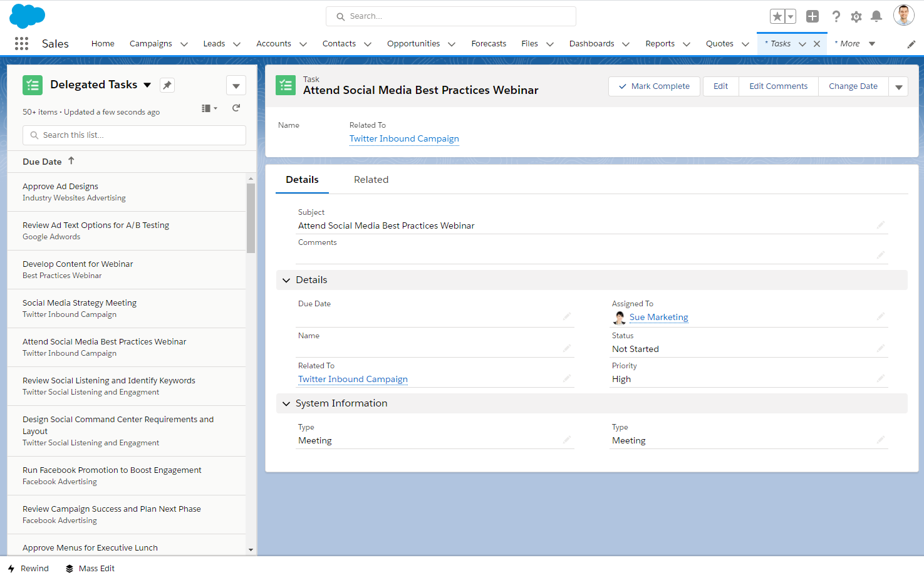Image resolution: width=924 pixels, height=580 pixels.
Task: Edit the Priority field using its pencil icon
Action: 880,379
